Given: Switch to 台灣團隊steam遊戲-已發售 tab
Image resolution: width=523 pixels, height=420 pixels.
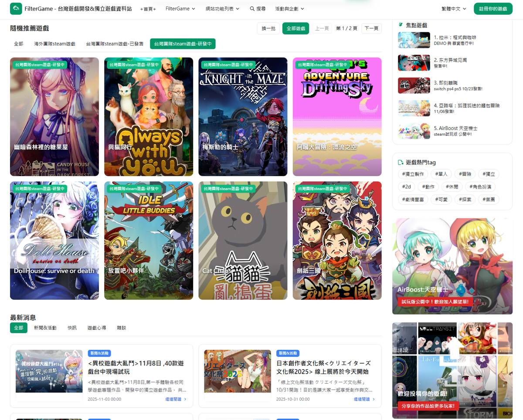Looking at the screenshot, I should 115,44.
